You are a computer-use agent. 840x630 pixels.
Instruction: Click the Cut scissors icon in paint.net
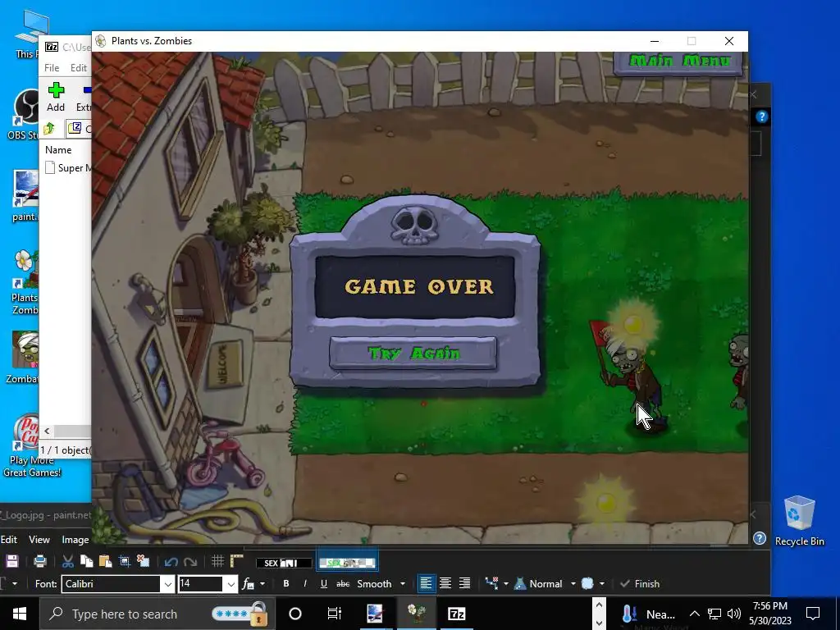click(x=67, y=561)
